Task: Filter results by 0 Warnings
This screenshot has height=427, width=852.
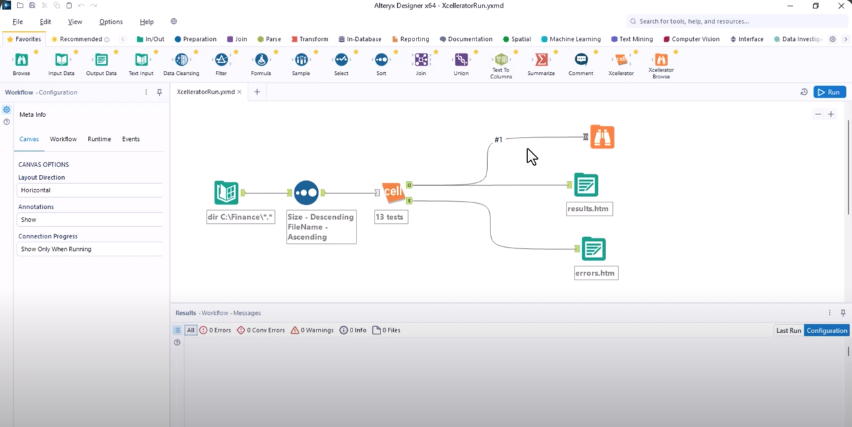Action: pos(312,330)
